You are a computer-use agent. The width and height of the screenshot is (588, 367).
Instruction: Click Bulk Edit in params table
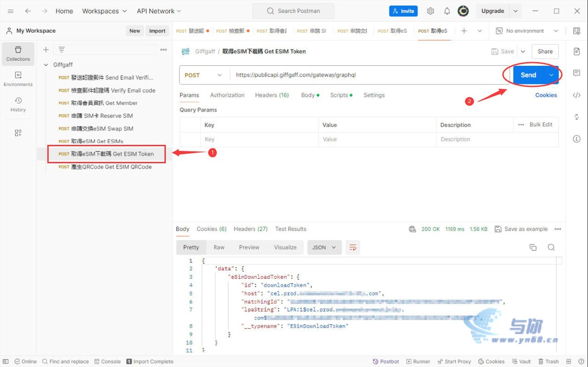click(x=541, y=125)
